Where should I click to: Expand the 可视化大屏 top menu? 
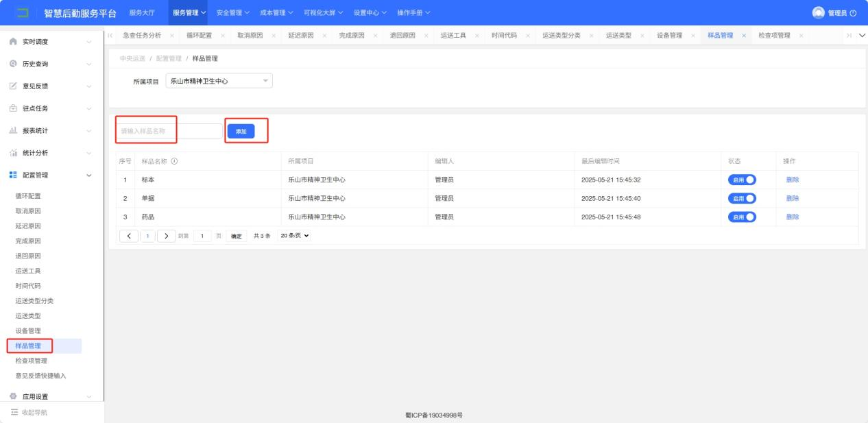pos(324,12)
